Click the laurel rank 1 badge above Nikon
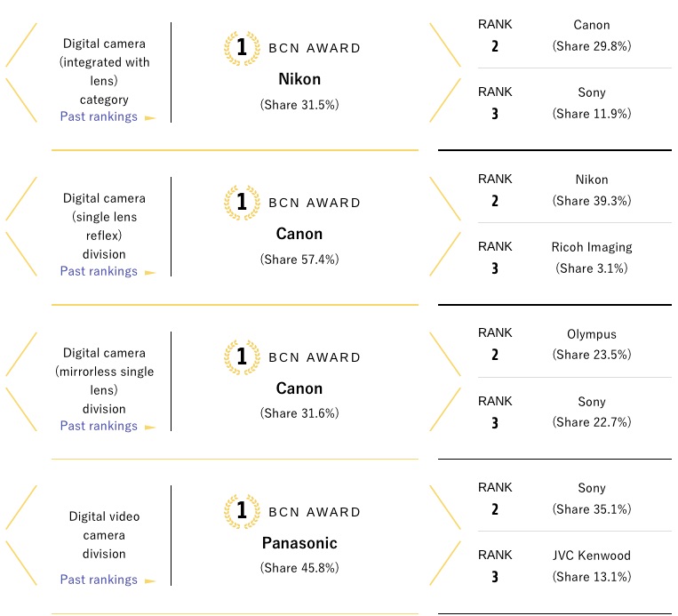The image size is (678, 616). click(x=242, y=48)
